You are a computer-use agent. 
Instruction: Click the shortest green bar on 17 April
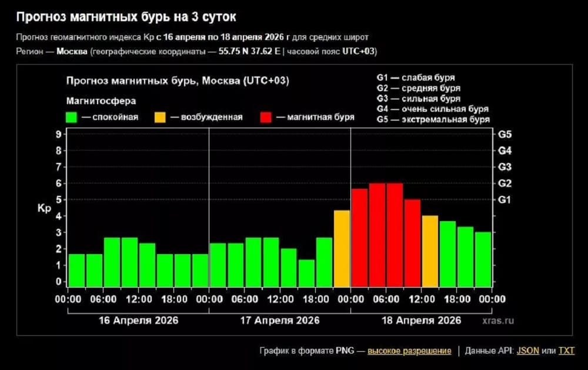click(306, 272)
